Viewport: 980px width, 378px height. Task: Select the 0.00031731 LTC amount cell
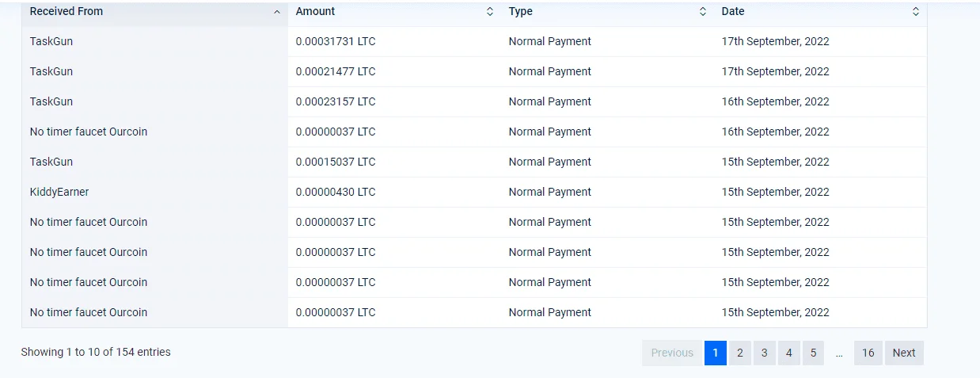tap(394, 41)
